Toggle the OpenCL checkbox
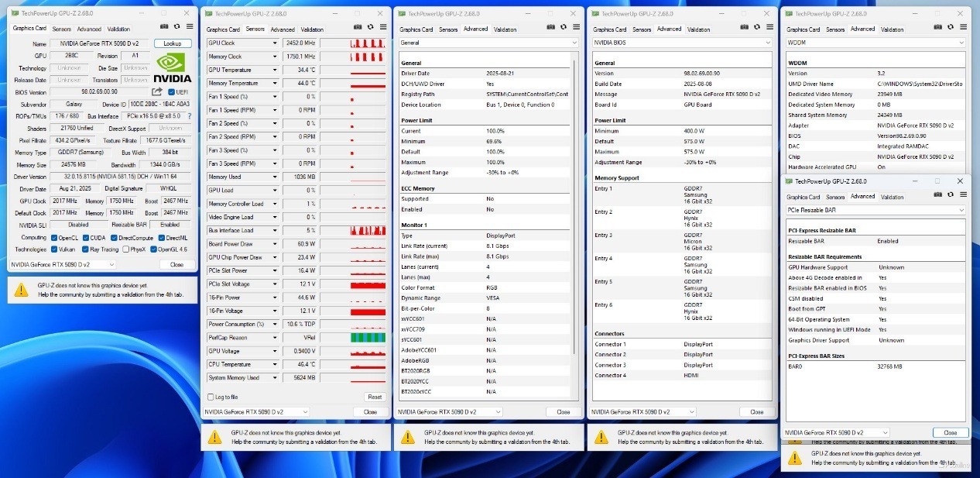 point(54,238)
